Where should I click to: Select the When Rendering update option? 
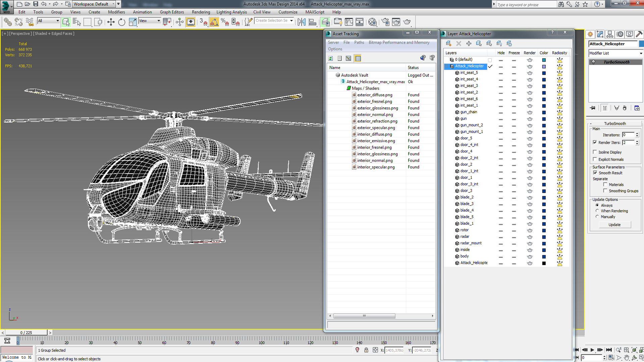click(x=597, y=211)
